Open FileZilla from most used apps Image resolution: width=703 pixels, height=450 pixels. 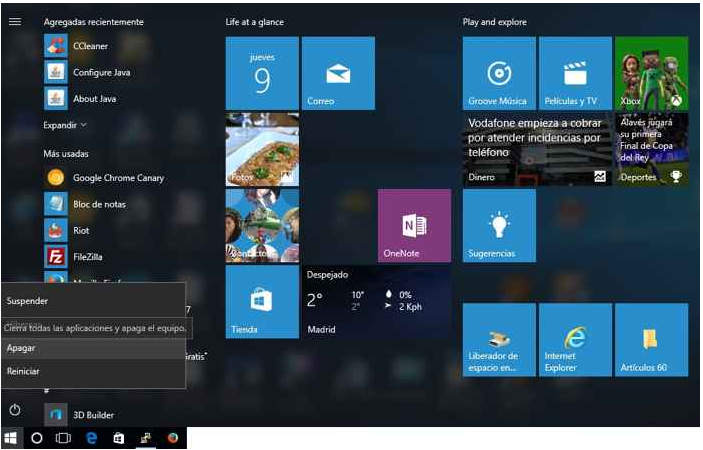[x=56, y=257]
